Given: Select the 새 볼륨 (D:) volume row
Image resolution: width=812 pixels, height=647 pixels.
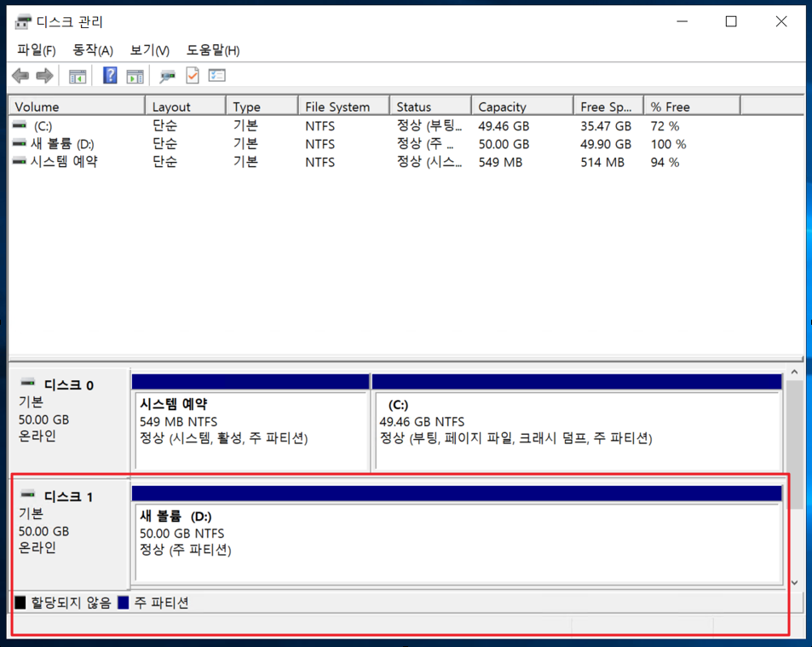Looking at the screenshot, I should 406,144.
